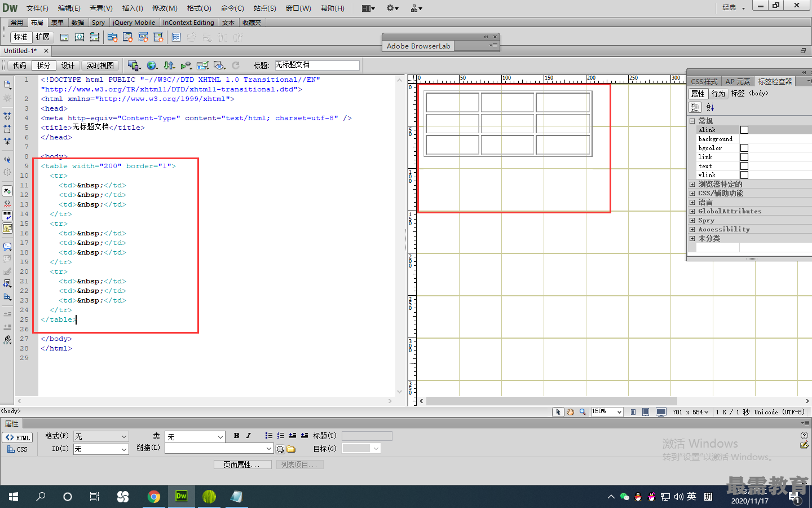Open the 文件(F) menu
The width and height of the screenshot is (812, 508).
(x=37, y=8)
